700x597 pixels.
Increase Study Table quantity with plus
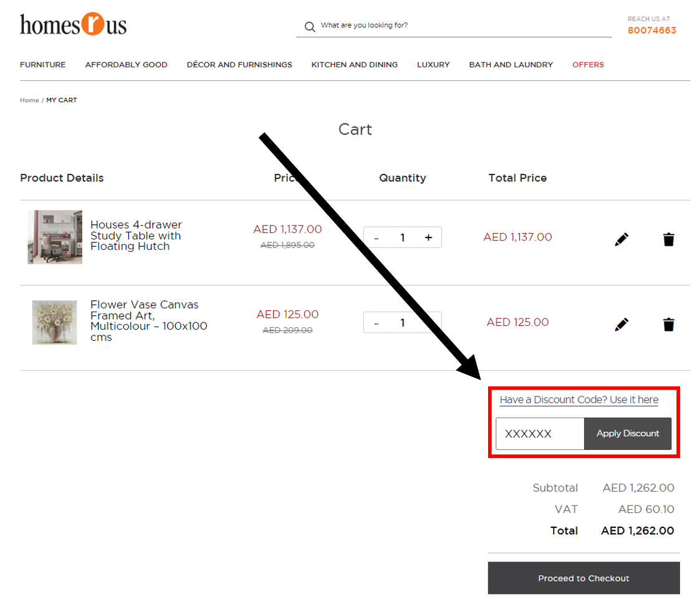pos(428,237)
